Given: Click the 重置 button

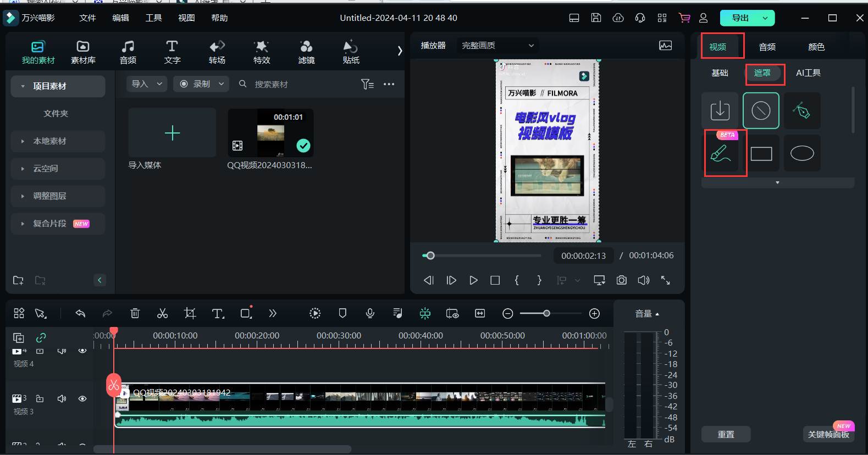Looking at the screenshot, I should 726,434.
